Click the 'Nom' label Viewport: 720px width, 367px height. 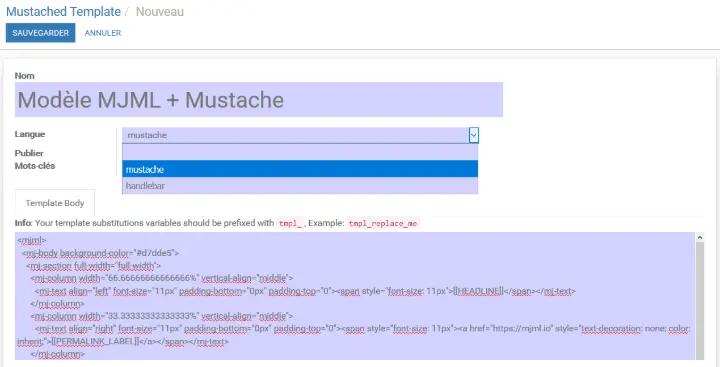point(24,76)
